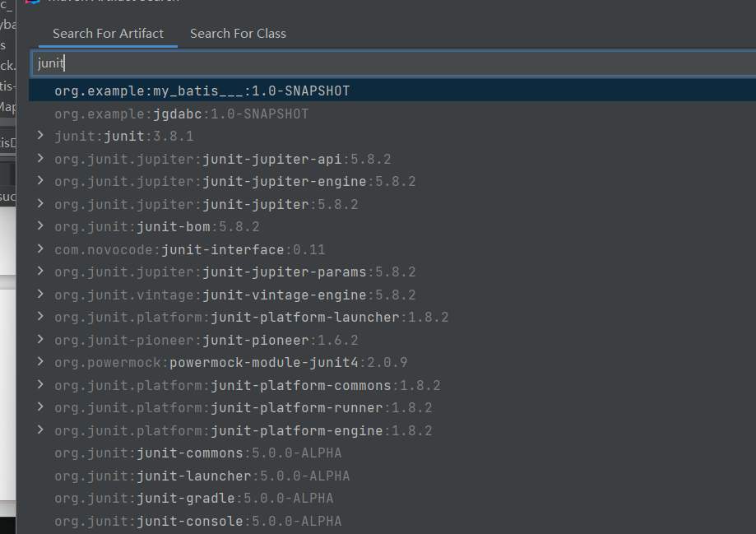
Task: Expand the junit-jupiter:5.8.2 row
Action: [x=40, y=203]
